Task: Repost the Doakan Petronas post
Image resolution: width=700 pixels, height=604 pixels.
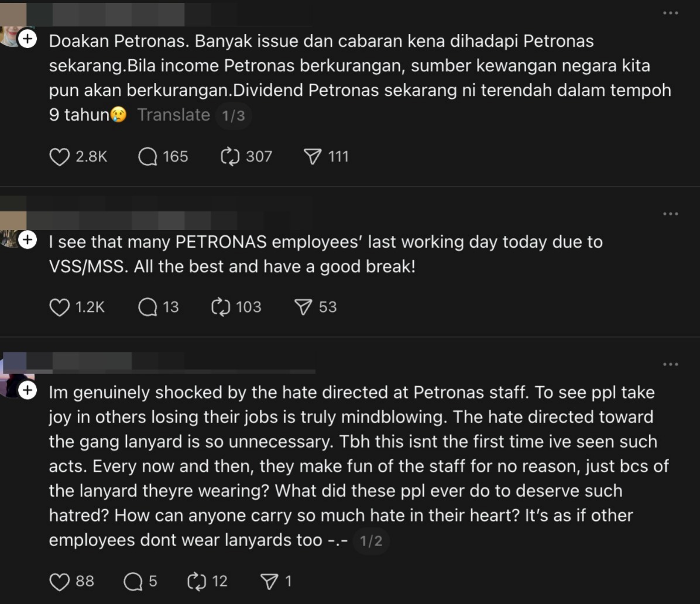Action: [229, 157]
